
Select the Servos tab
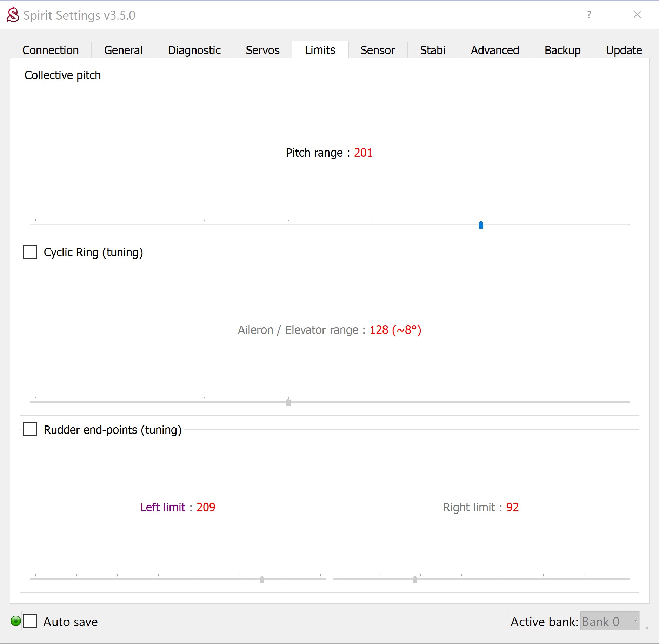262,50
